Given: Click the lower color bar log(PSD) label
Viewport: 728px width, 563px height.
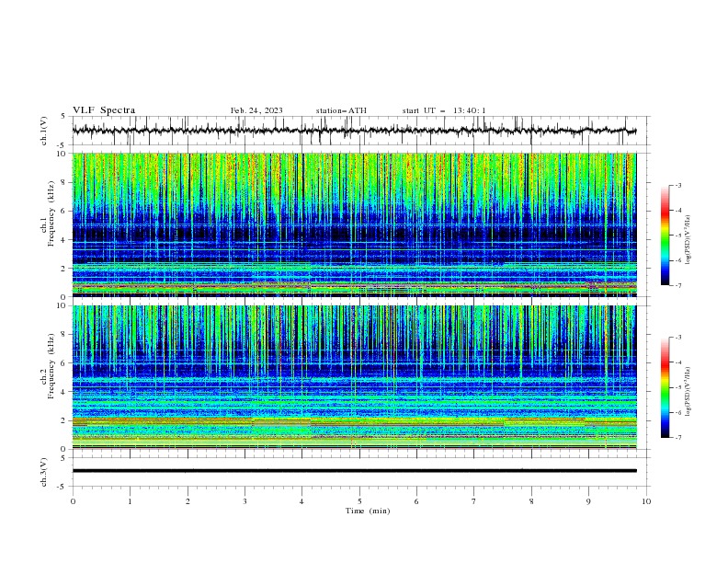Looking at the screenshot, I should tap(688, 392).
